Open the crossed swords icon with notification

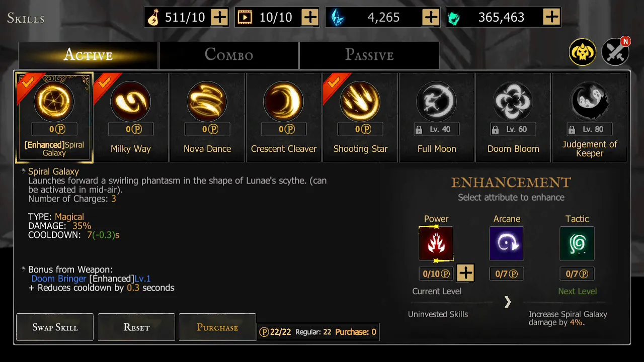615,52
